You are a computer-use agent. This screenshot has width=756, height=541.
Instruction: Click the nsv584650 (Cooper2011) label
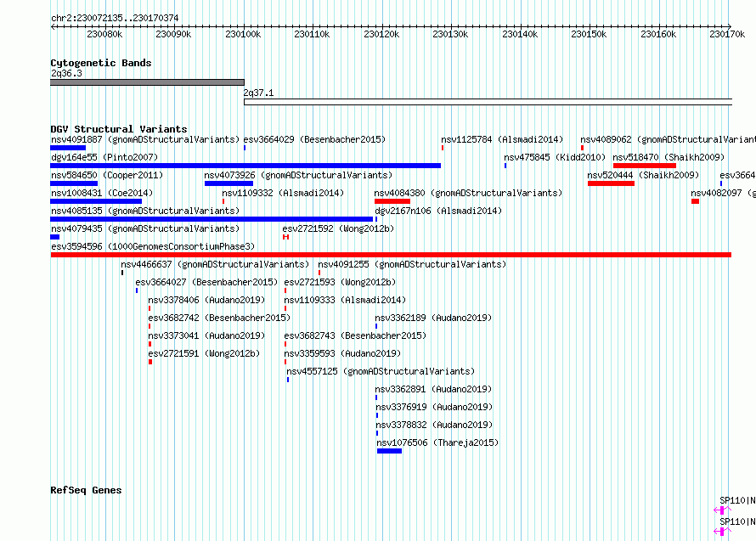coord(107,175)
